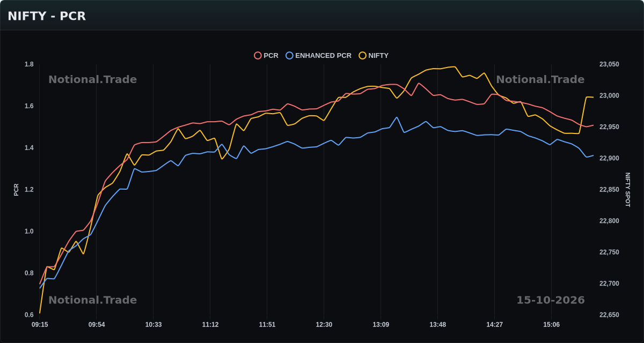Hide the NIFTY series via the legend
The image size is (644, 343).
click(x=374, y=55)
